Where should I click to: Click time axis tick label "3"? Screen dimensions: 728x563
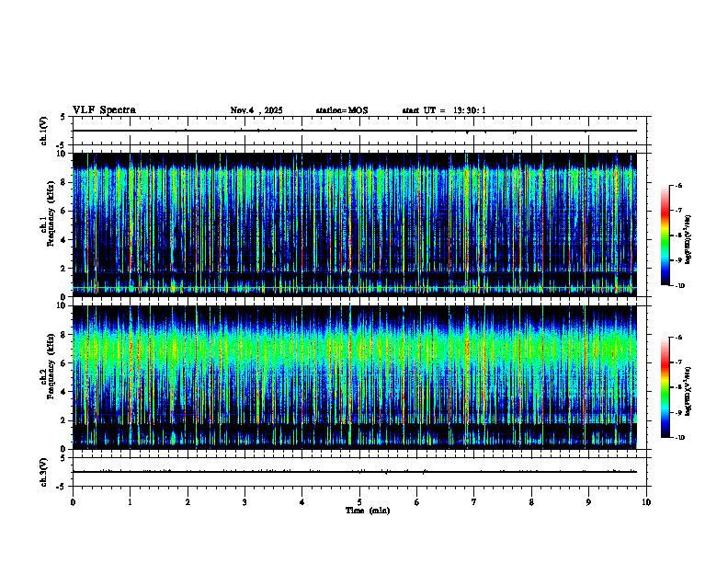(245, 502)
